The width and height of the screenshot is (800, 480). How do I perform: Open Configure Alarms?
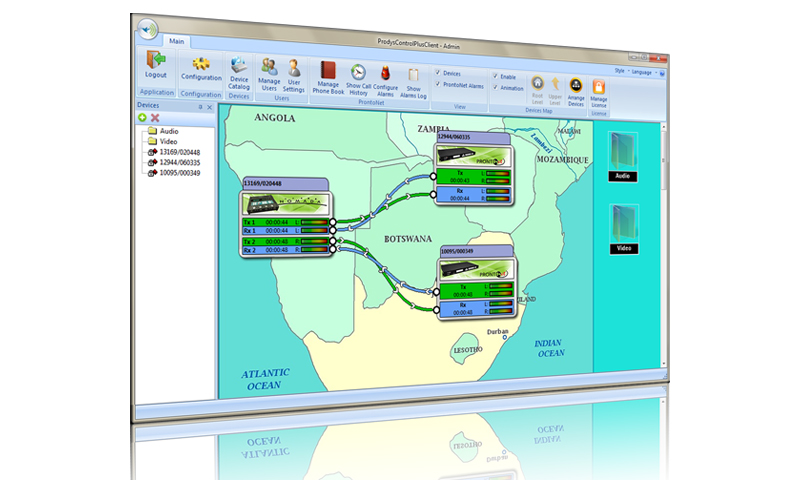pyautogui.click(x=386, y=78)
